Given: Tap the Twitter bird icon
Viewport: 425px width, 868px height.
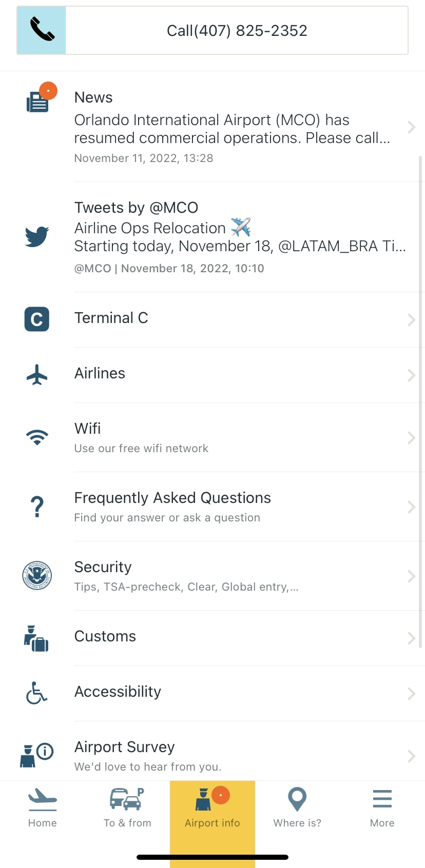Looking at the screenshot, I should point(37,236).
